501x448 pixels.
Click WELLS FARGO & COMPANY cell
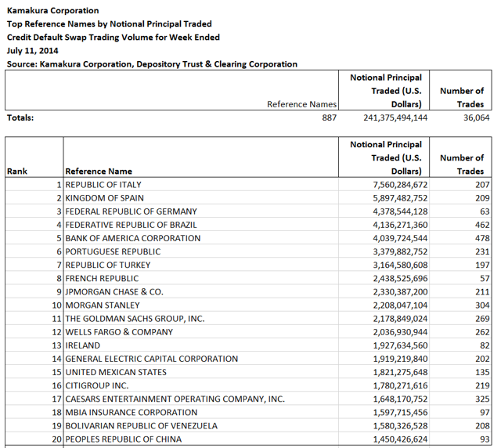click(200, 332)
